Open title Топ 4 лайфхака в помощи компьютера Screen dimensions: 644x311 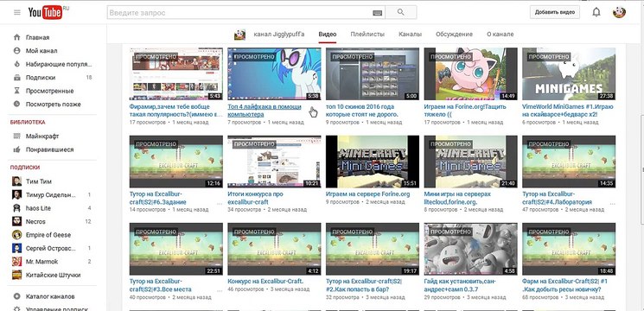pyautogui.click(x=265, y=111)
